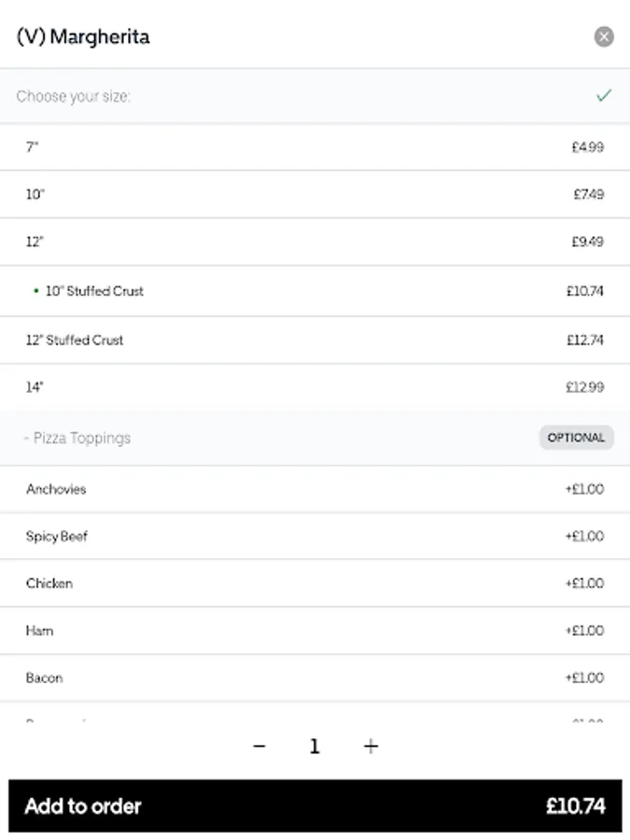Select the Bacon topping
The image size is (630, 840).
point(315,678)
